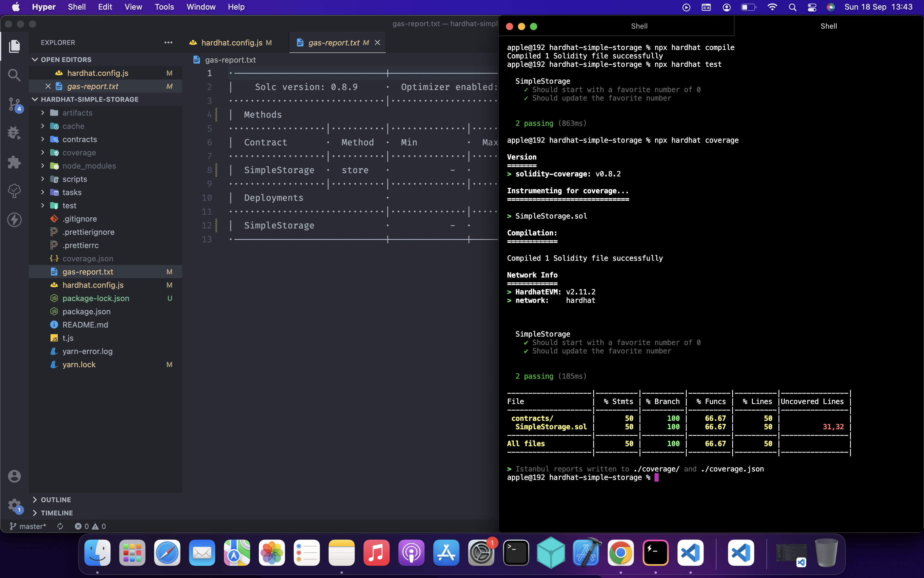Screen dimensions: 924x578
Task: Open Hyper terminal icon in Dock
Action: (656, 553)
